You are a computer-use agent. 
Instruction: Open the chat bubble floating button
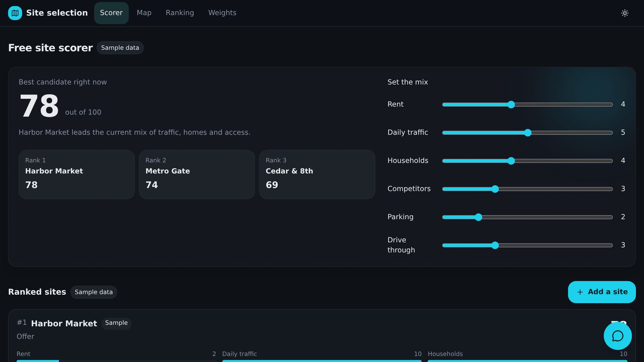pyautogui.click(x=618, y=336)
